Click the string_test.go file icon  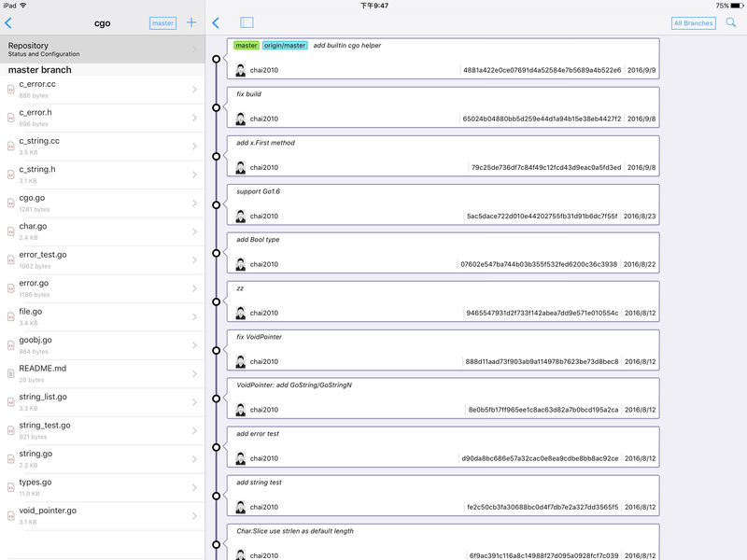tap(10, 430)
